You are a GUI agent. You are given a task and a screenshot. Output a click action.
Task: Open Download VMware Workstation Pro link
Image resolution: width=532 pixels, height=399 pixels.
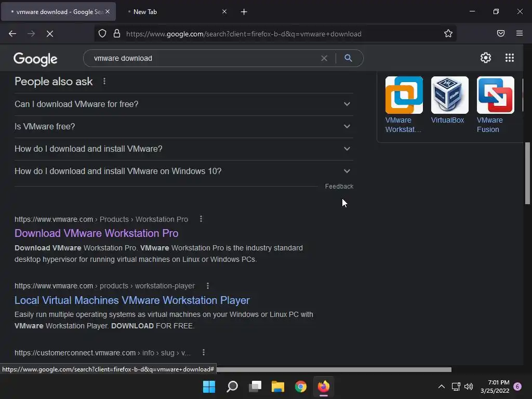[96, 233]
